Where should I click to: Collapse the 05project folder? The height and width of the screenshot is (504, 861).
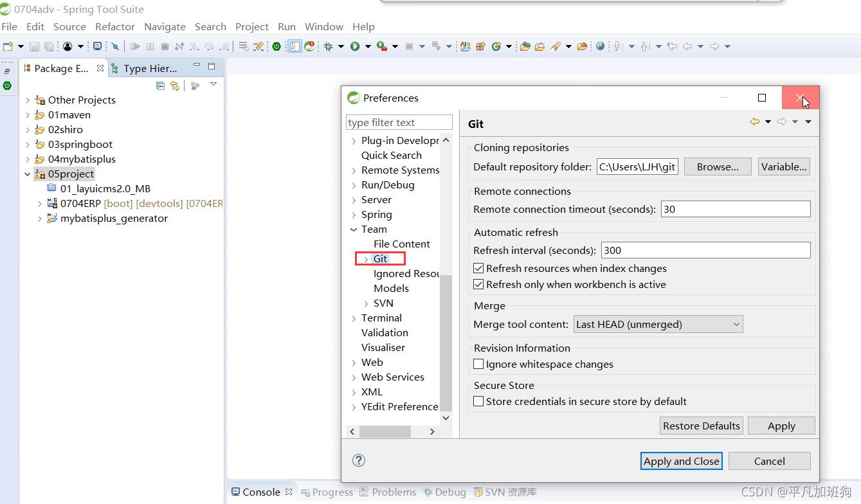click(28, 174)
